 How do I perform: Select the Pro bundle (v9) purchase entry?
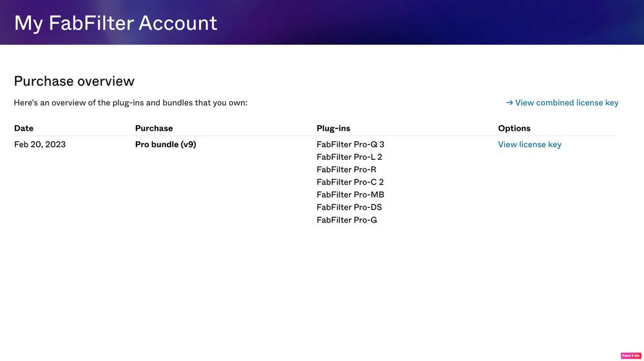(166, 144)
